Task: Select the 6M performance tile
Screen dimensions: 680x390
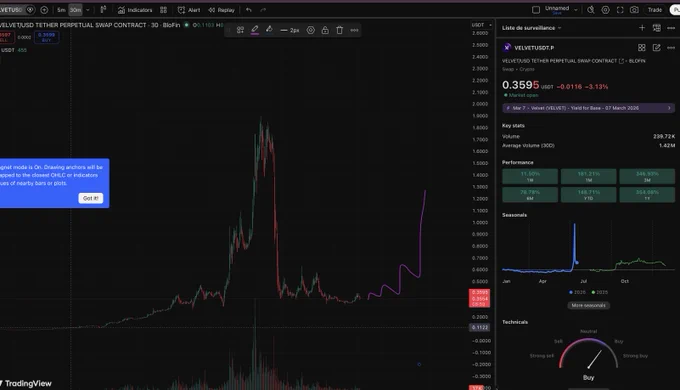Action: click(530, 195)
